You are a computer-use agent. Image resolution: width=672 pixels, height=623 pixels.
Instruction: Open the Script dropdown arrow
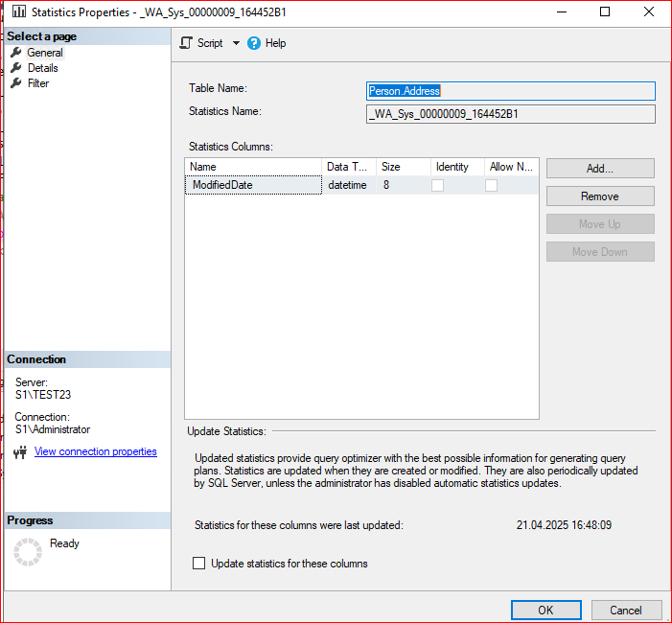click(236, 43)
